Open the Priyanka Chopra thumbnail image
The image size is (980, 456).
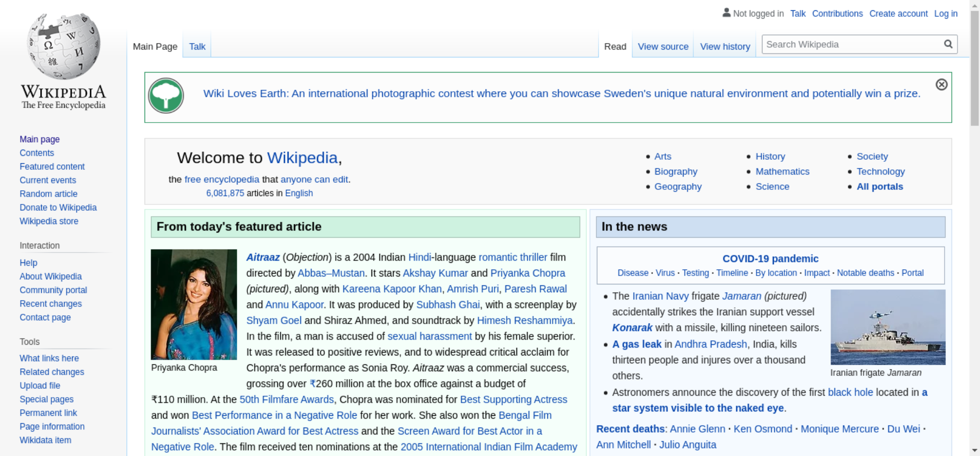(x=194, y=304)
